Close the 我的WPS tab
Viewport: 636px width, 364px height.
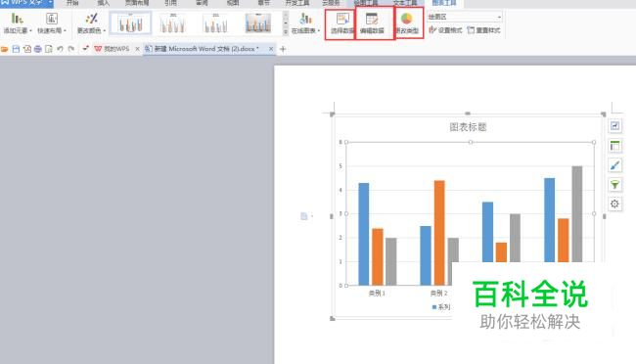tap(138, 49)
